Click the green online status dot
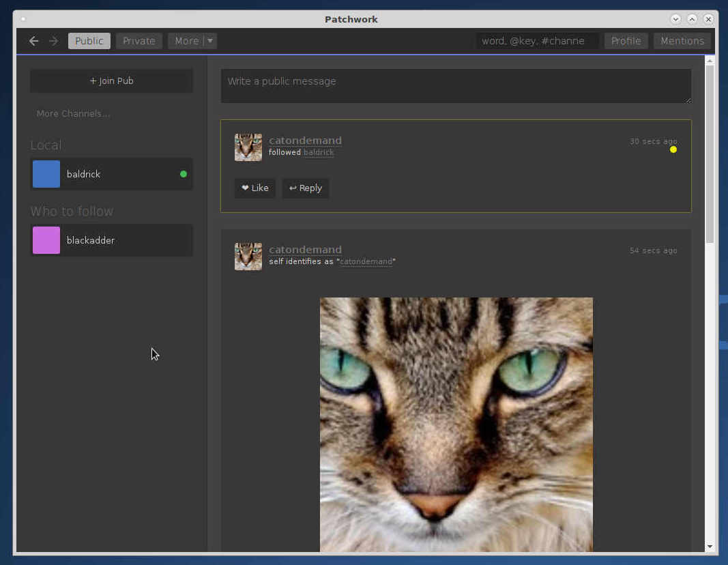Viewport: 728px width, 565px height. 183,174
